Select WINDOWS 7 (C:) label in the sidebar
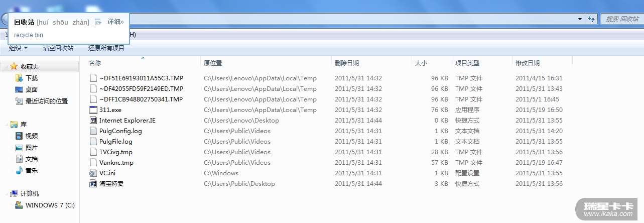 (x=50, y=205)
